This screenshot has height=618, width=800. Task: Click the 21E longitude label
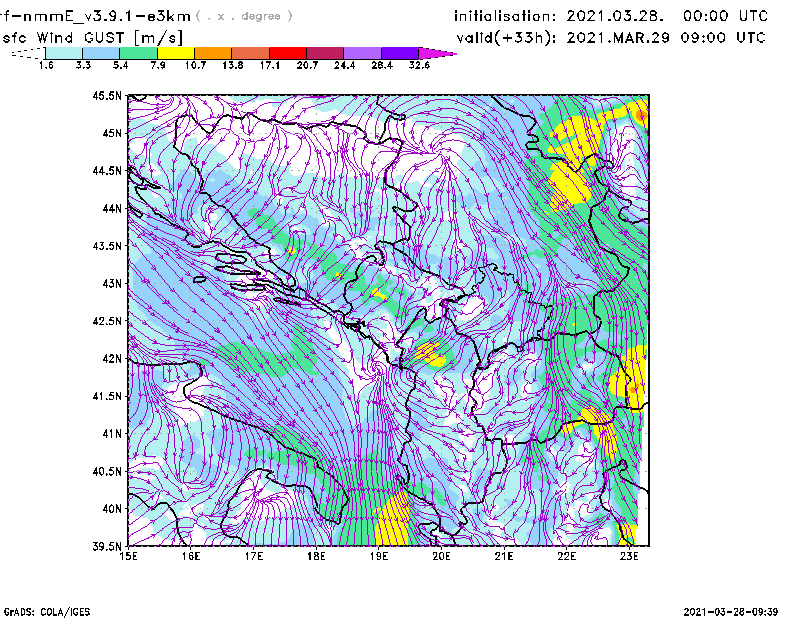[504, 556]
